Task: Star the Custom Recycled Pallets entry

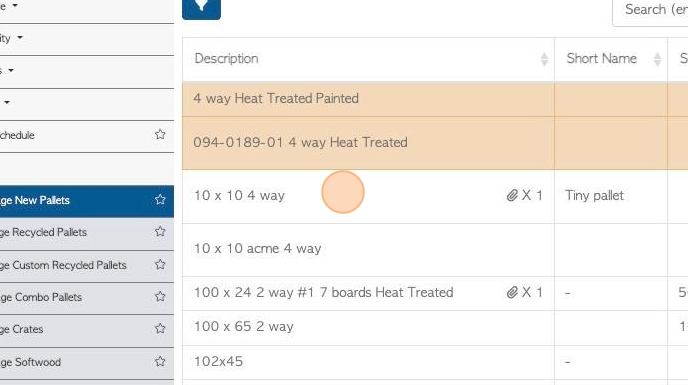Action: click(x=160, y=265)
